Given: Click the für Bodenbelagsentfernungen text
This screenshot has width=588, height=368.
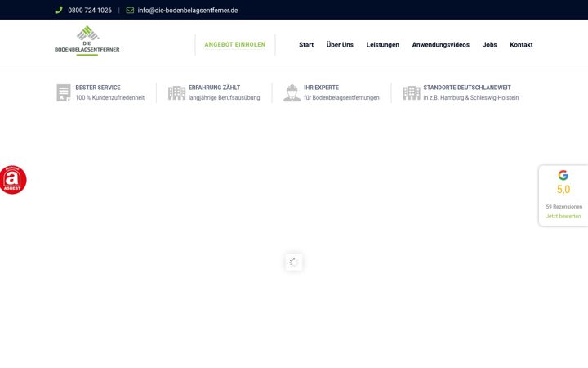Looking at the screenshot, I should [x=341, y=97].
